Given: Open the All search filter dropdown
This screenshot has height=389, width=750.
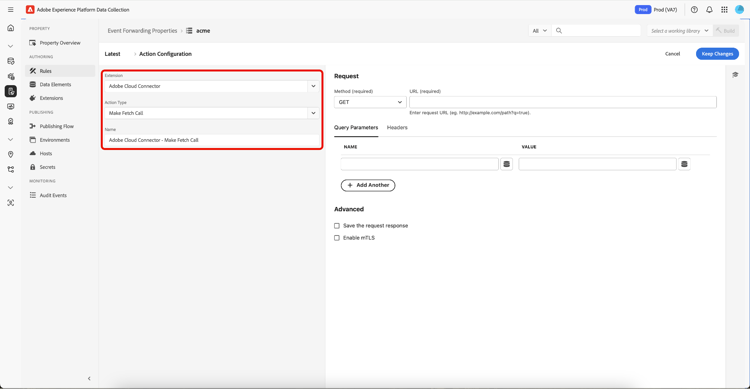Looking at the screenshot, I should [x=540, y=31].
